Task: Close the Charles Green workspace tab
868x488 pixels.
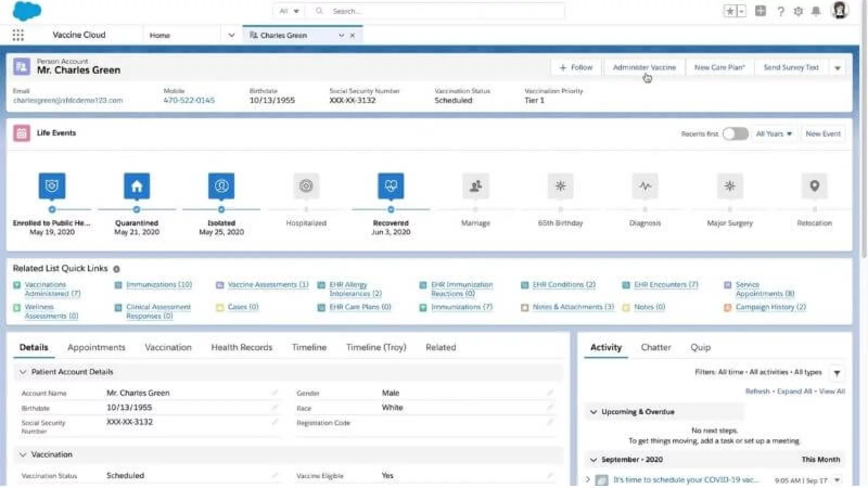Action: tap(353, 35)
